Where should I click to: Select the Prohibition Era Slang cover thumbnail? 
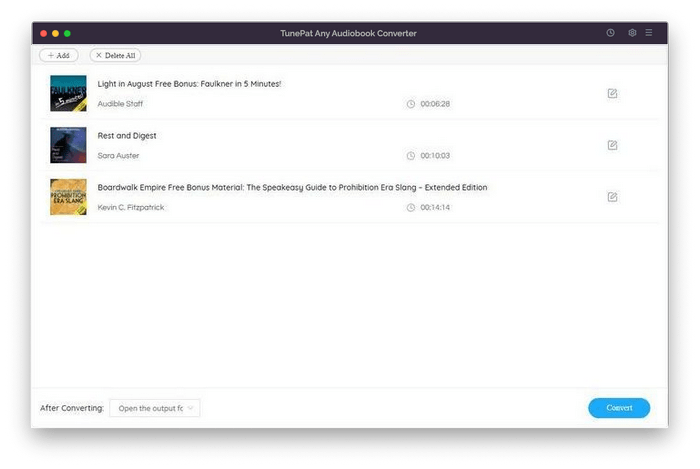point(68,197)
